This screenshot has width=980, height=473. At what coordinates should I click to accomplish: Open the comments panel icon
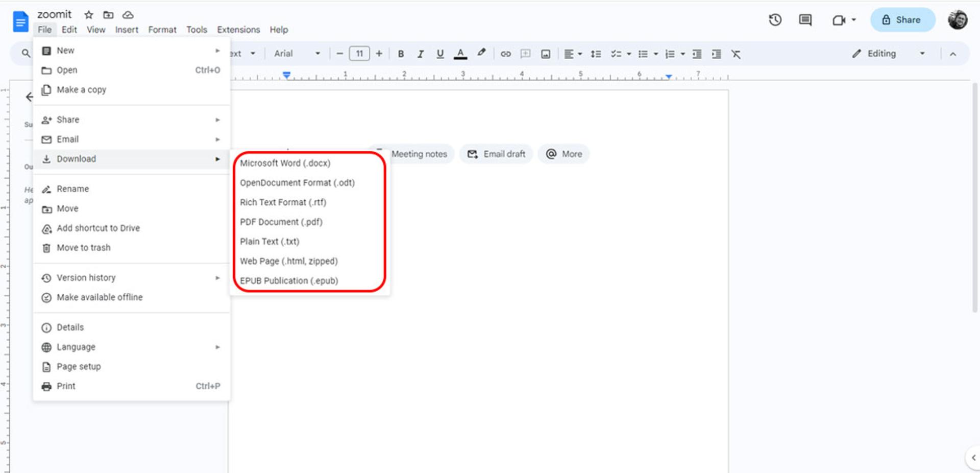point(805,20)
